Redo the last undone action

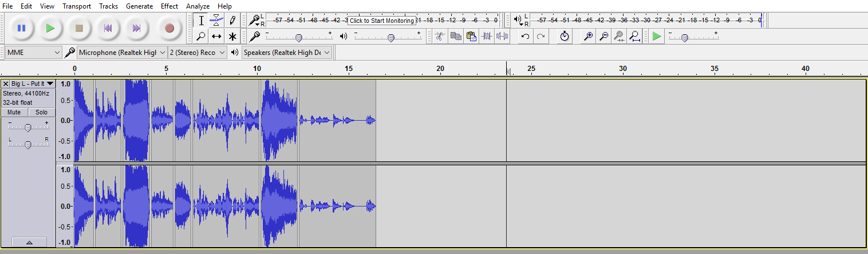coord(541,36)
